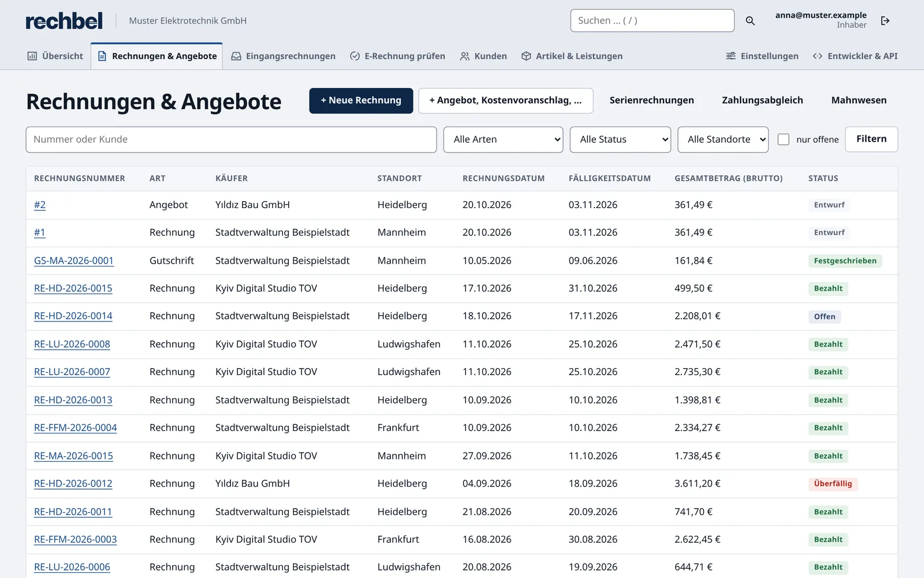
Task: Open overdue invoice RE-HD-2026-0012
Action: click(x=73, y=484)
